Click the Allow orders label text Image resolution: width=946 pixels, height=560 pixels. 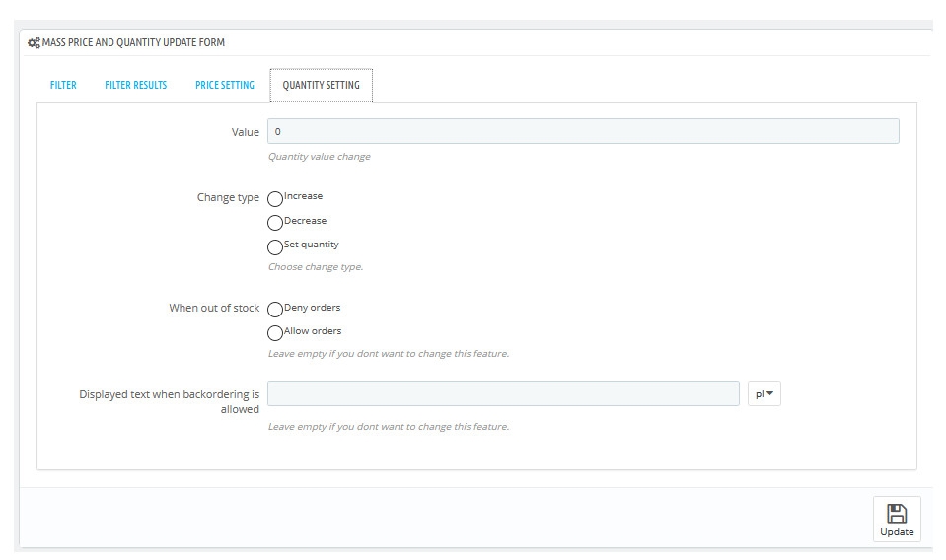pos(313,331)
